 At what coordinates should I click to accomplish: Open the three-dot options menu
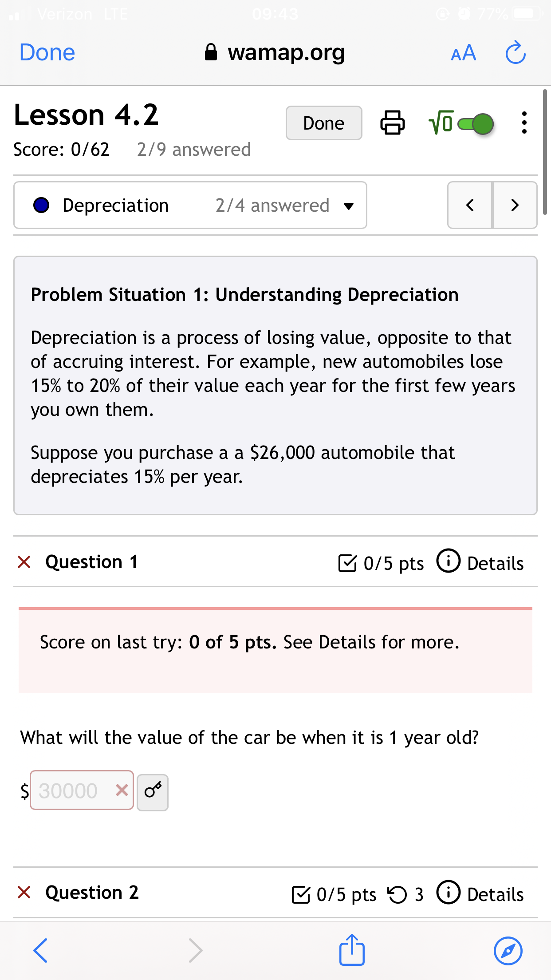(524, 122)
